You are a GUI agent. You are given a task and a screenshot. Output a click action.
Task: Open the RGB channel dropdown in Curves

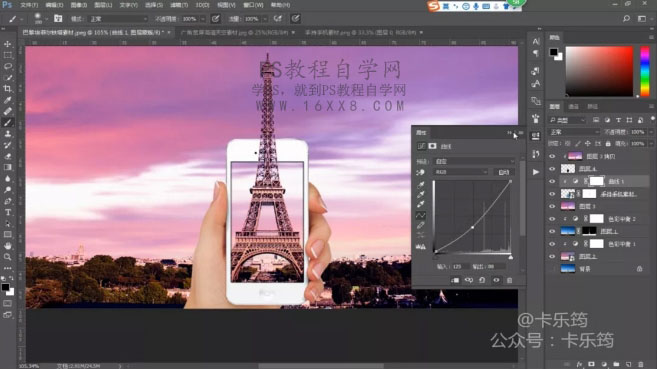point(460,172)
